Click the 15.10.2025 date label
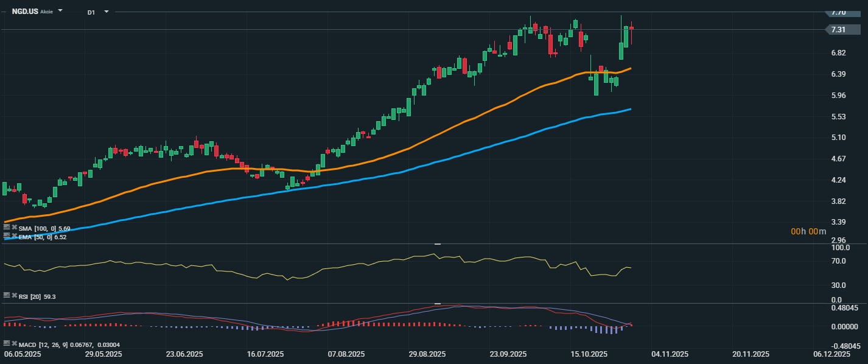Screen dimensions: 868x364 [x=589, y=354]
